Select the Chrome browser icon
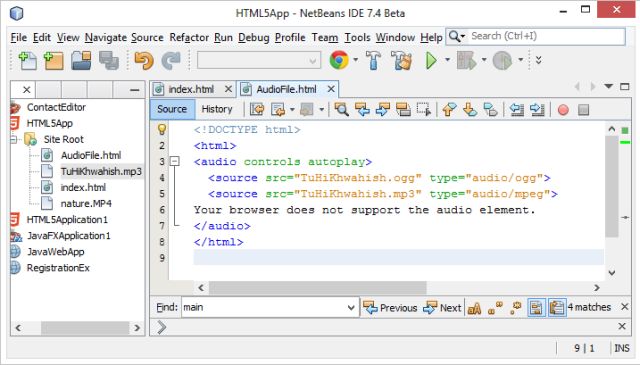Viewport: 640px width, 365px height. (x=339, y=60)
